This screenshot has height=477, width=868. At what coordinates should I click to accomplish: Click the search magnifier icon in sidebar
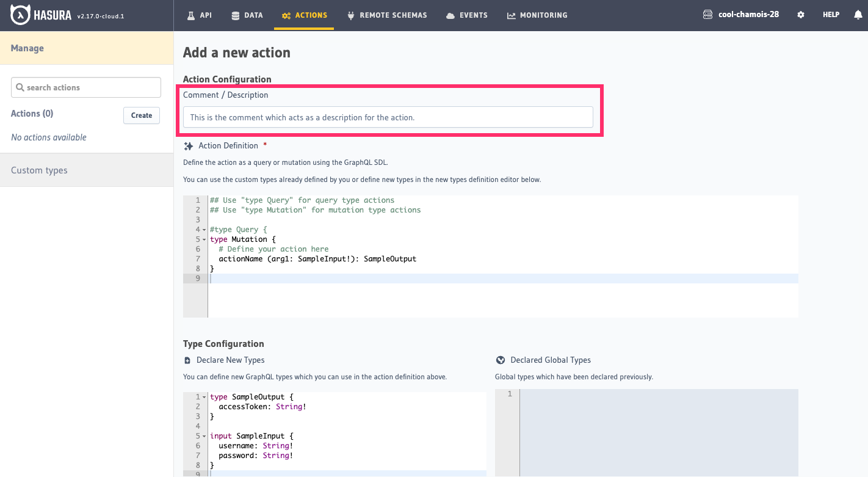pyautogui.click(x=20, y=87)
